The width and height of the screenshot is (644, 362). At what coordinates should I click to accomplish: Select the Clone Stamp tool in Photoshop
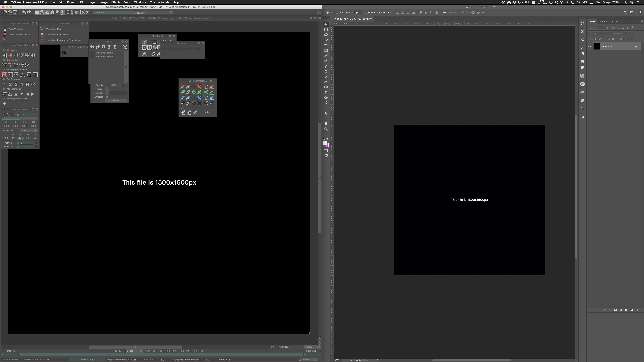click(x=326, y=71)
